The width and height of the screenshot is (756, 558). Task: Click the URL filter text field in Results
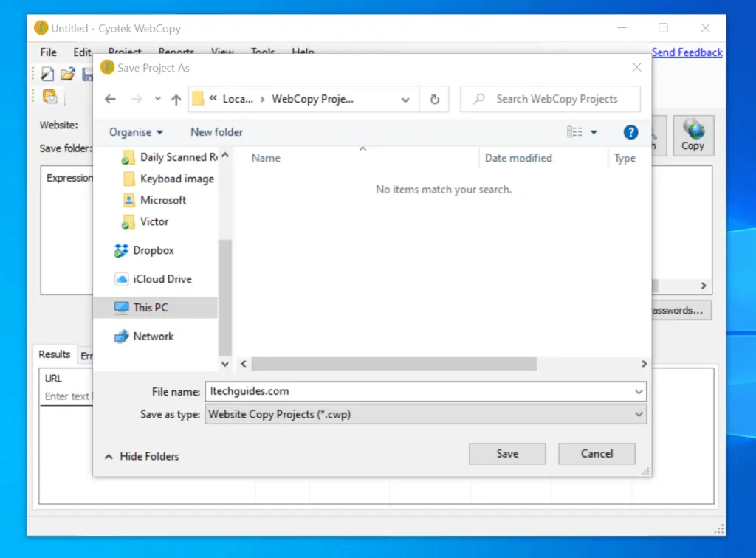67,396
